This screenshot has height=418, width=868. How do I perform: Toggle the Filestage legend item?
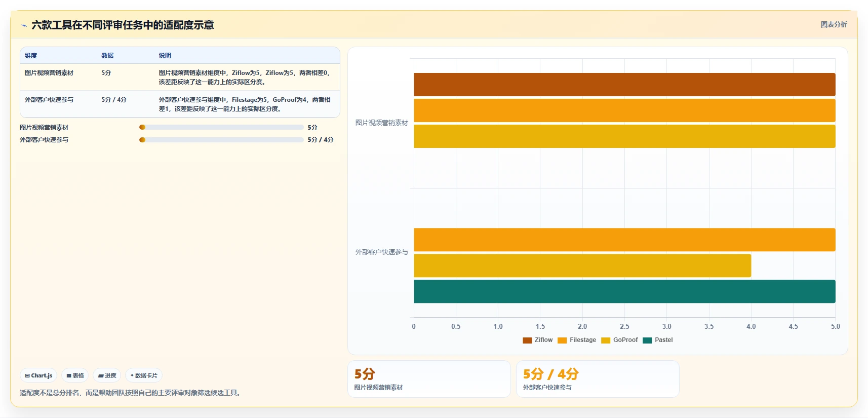point(577,340)
